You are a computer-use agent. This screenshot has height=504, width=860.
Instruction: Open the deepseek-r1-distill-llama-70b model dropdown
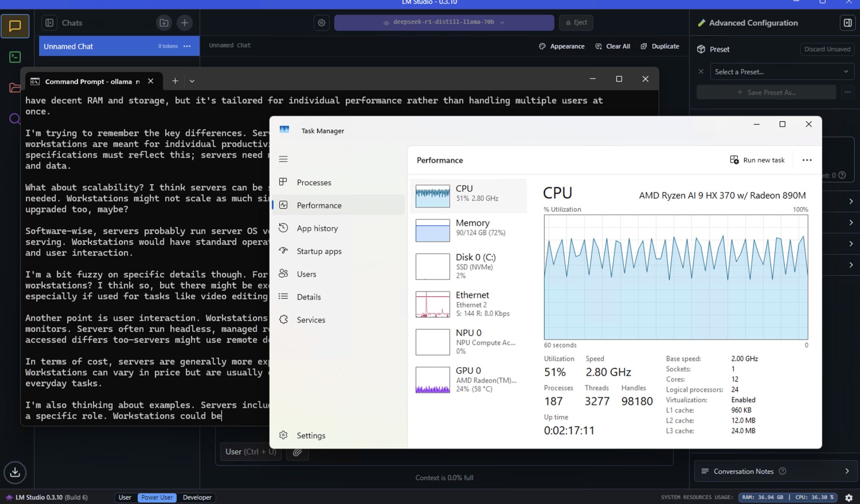coord(444,23)
